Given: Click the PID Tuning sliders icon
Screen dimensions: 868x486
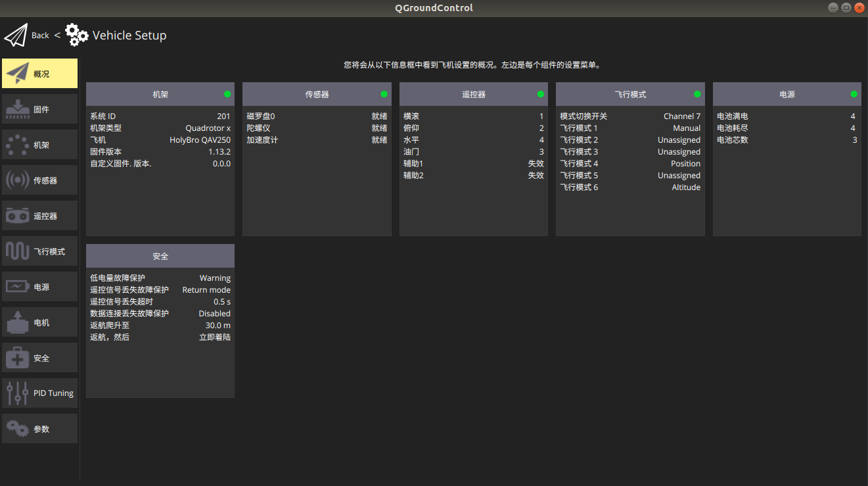Looking at the screenshot, I should click(18, 393).
